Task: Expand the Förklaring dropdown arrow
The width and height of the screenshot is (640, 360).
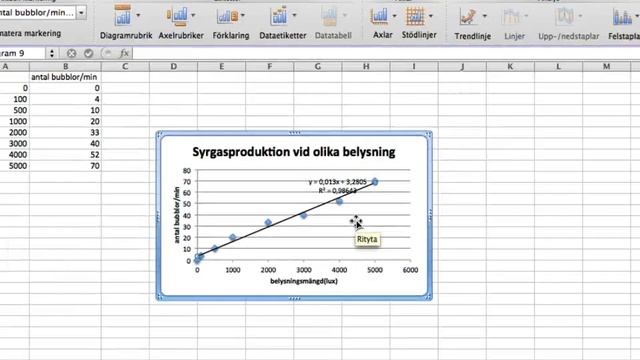Action: pos(243,16)
